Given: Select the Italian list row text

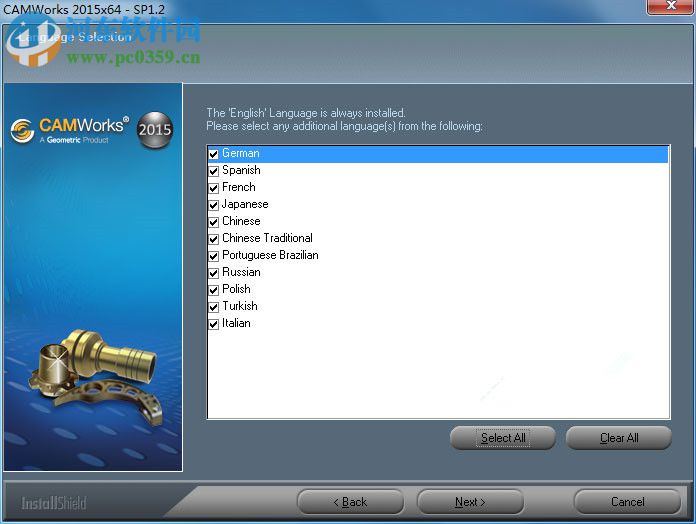Looking at the screenshot, I should point(236,323).
